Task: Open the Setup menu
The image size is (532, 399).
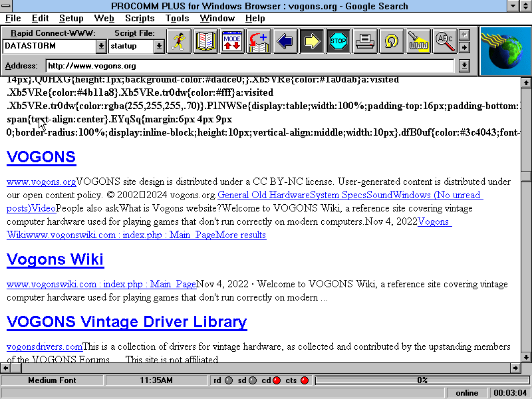Action: coord(71,19)
